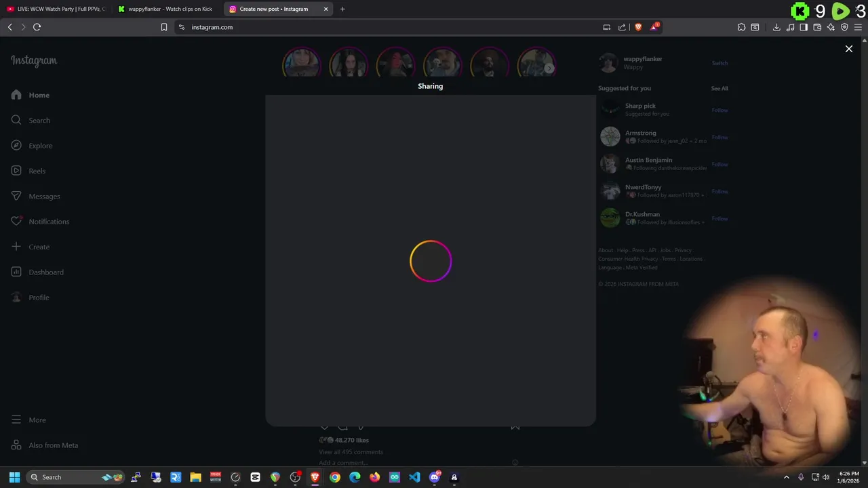The width and height of the screenshot is (868, 488).
Task: Close the Sharing dialog with the X
Action: [848, 49]
